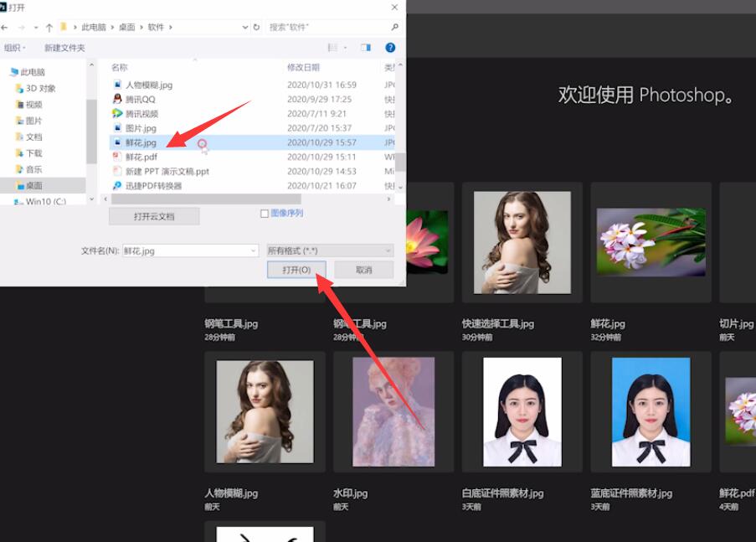Click the 鲜花.pdf file icon
The height and width of the screenshot is (542, 756).
[117, 157]
